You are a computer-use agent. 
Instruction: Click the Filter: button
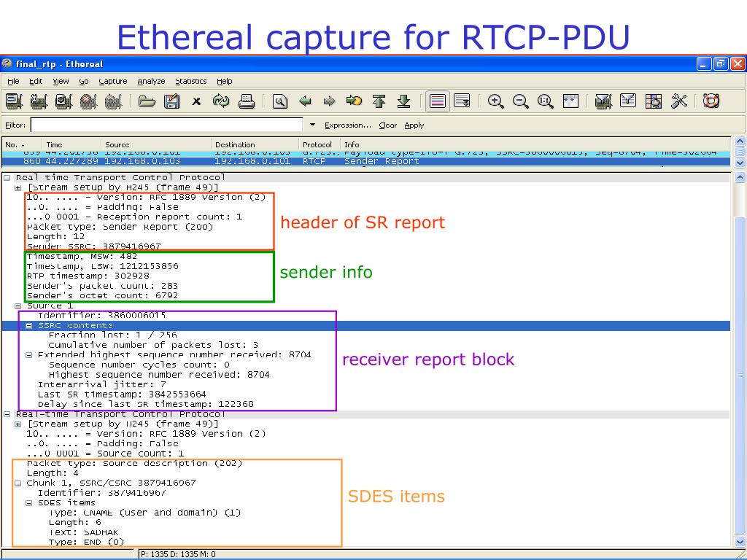tap(15, 125)
